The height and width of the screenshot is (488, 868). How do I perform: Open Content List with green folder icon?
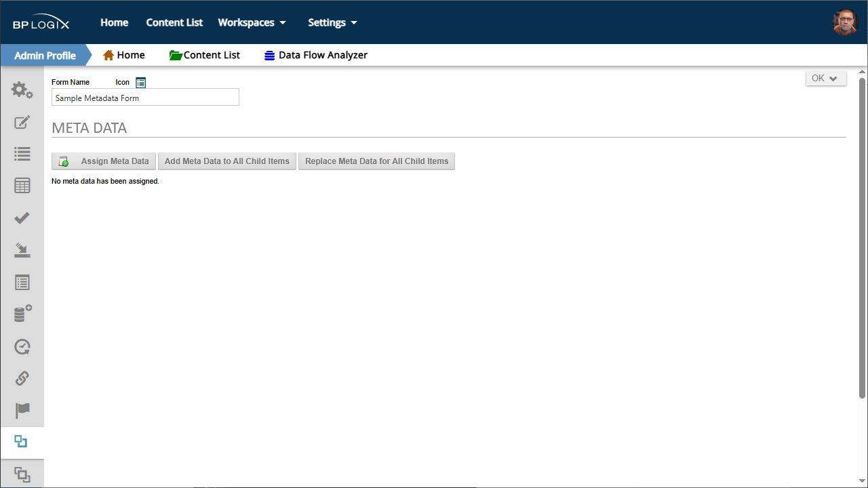[x=204, y=55]
